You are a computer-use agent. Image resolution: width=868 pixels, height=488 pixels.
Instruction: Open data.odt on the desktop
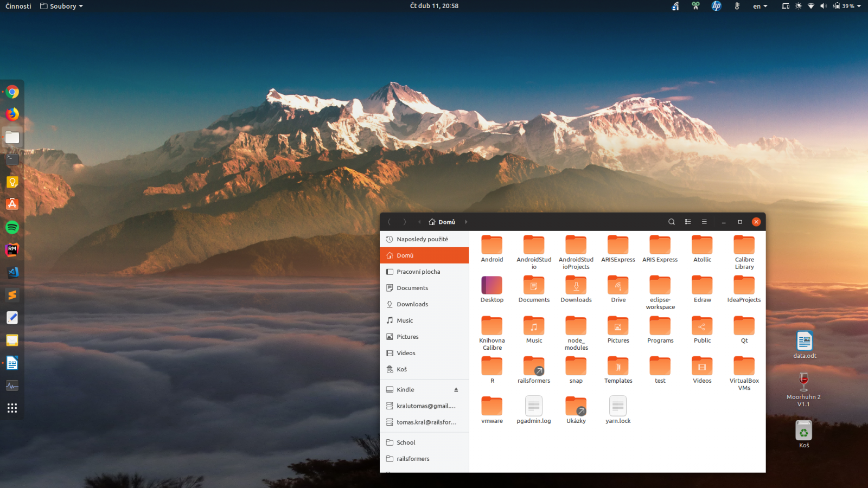(805, 342)
